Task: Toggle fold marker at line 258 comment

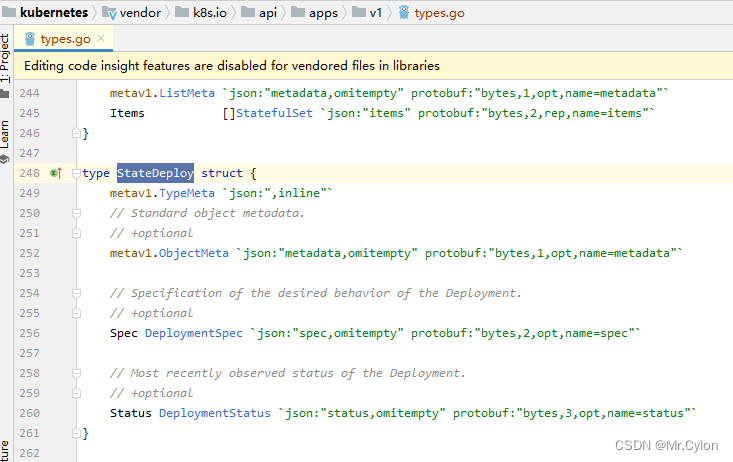Action: [75, 373]
